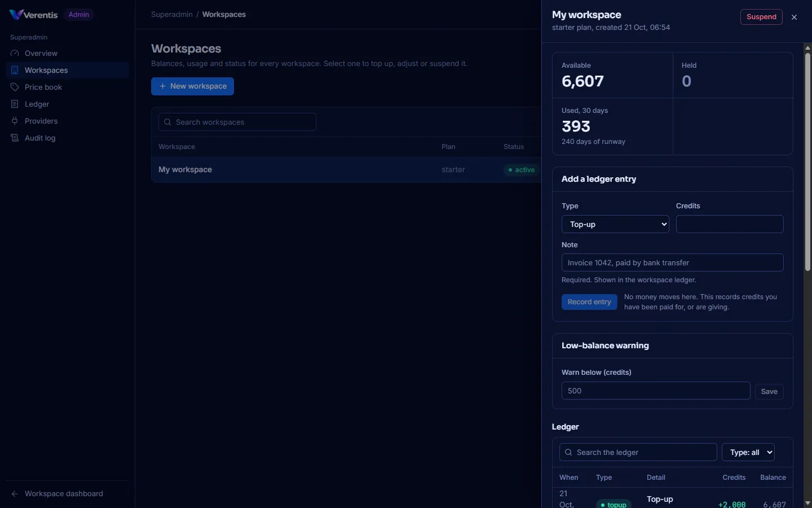The image size is (812, 508).
Task: Close the My workspace side panel
Action: pos(794,17)
